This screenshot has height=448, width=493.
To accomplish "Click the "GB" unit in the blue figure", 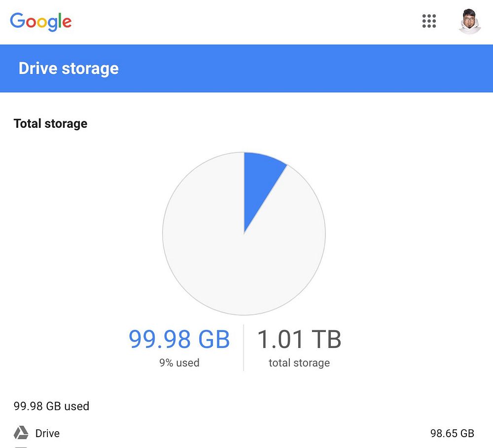I will coord(214,339).
